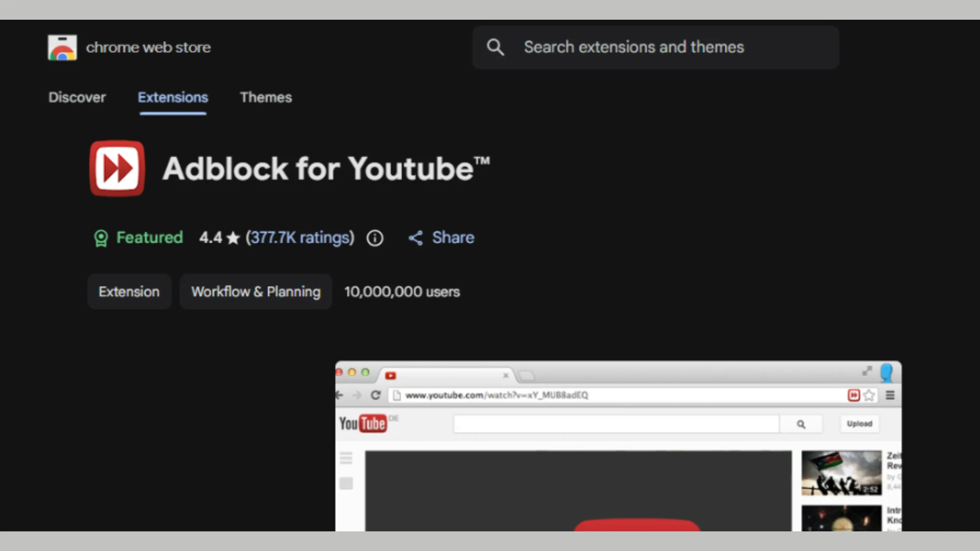
Task: Click reload icon in preview browser
Action: pyautogui.click(x=375, y=395)
